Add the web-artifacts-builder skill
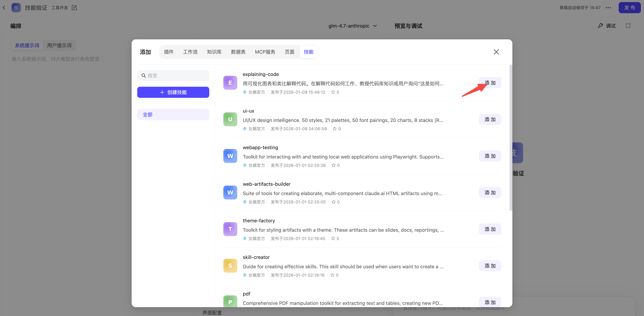644x316 pixels. (x=490, y=193)
